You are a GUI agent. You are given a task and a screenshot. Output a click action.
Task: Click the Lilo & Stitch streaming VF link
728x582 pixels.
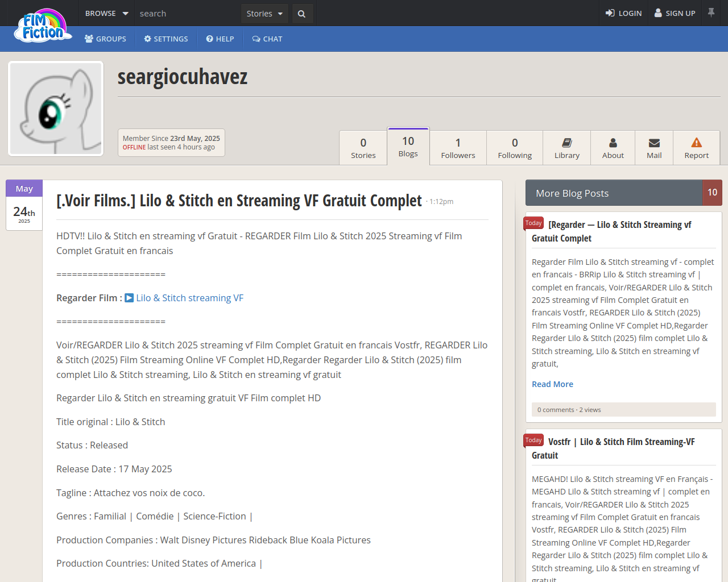pos(189,298)
